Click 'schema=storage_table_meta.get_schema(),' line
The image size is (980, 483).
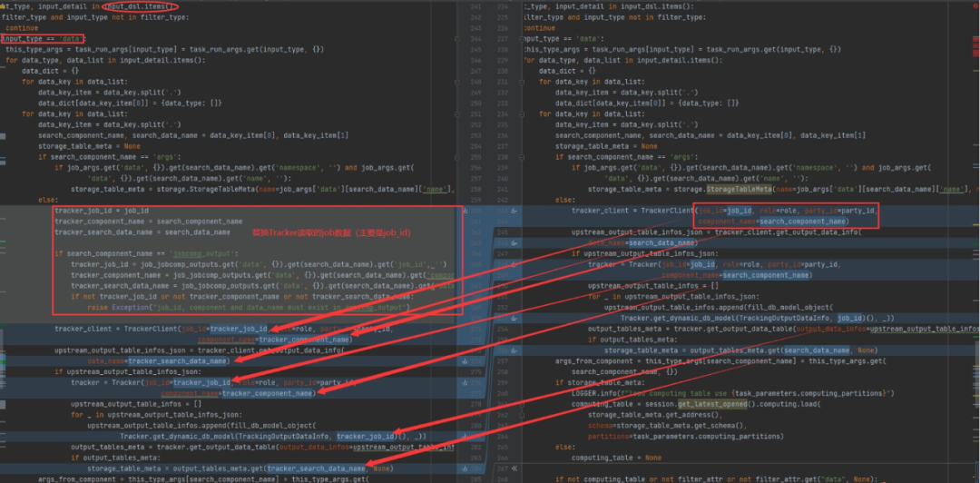(667, 426)
